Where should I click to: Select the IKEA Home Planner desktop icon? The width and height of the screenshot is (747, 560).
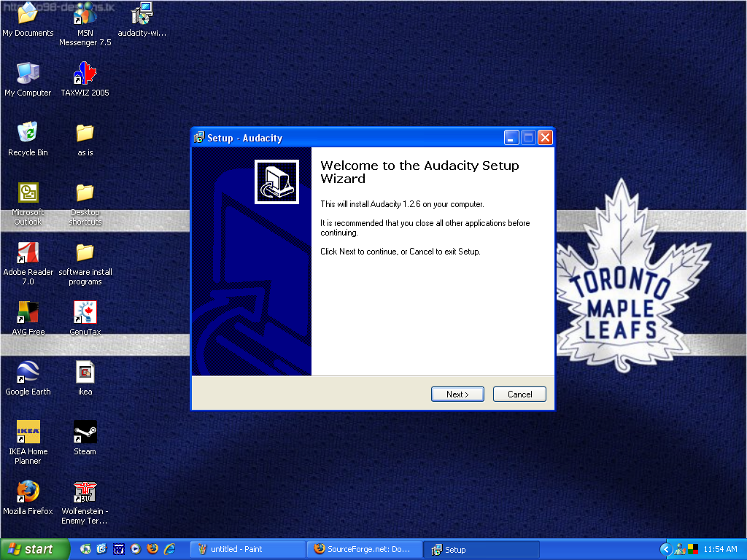(x=28, y=443)
